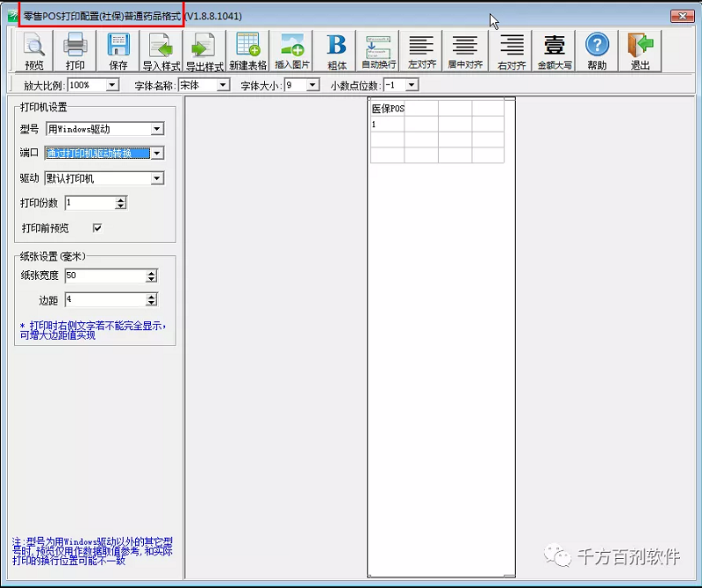Image resolution: width=702 pixels, height=588 pixels.
Task: Decrease 纸张宽度 paper width with down arrow
Action: click(151, 279)
